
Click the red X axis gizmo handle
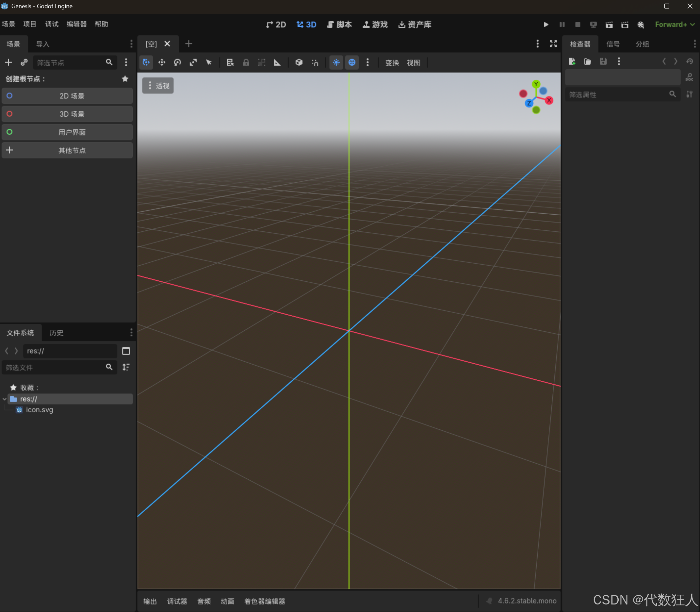[549, 100]
